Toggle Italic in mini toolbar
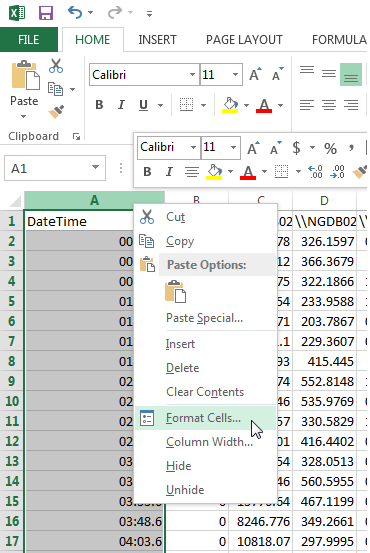This screenshot has width=370, height=553. tap(169, 172)
